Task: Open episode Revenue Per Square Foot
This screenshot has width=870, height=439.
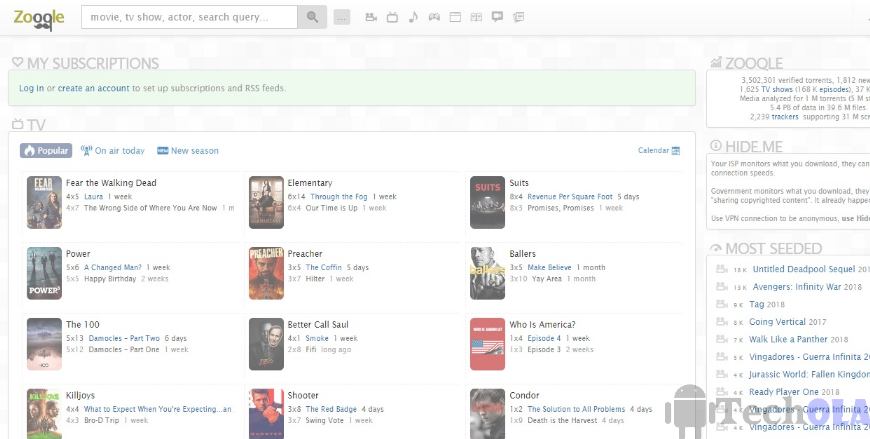Action: tap(570, 196)
